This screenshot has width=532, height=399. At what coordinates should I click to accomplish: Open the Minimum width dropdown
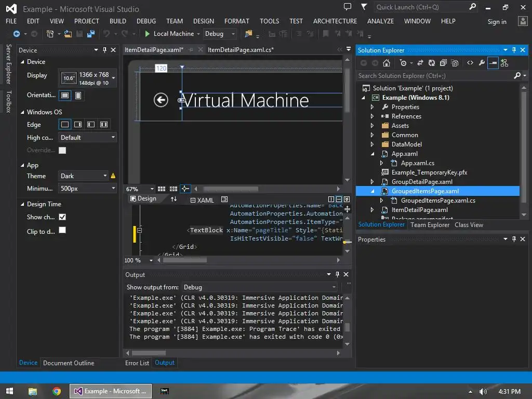click(x=87, y=188)
